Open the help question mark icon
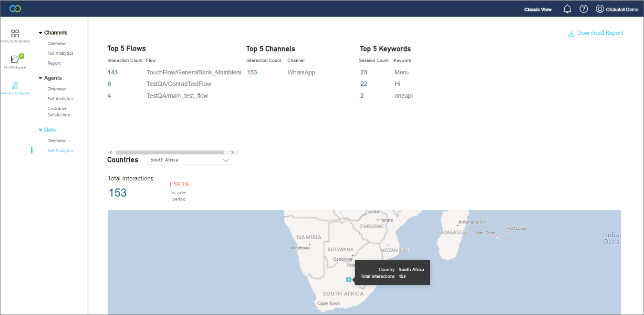Image resolution: width=644 pixels, height=315 pixels. pyautogui.click(x=583, y=9)
